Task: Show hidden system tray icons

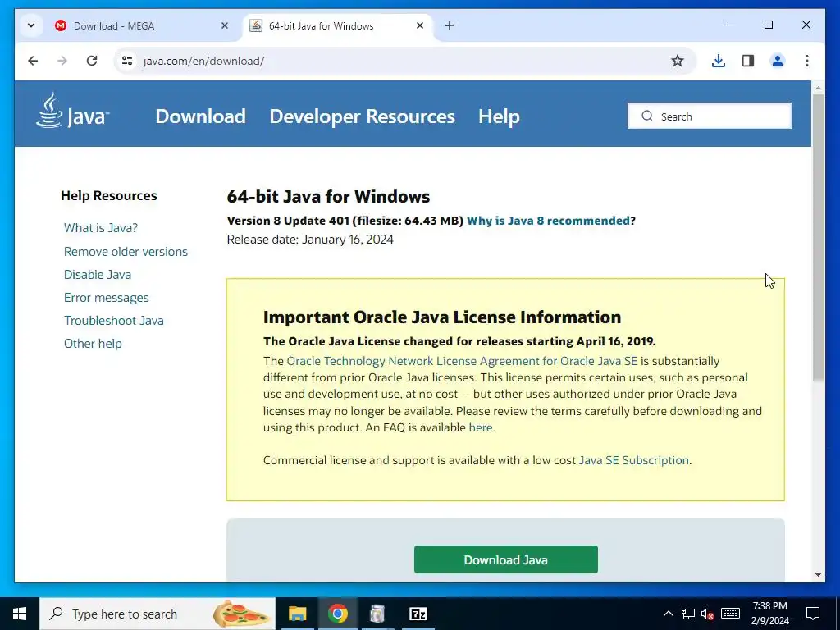Action: tap(668, 614)
